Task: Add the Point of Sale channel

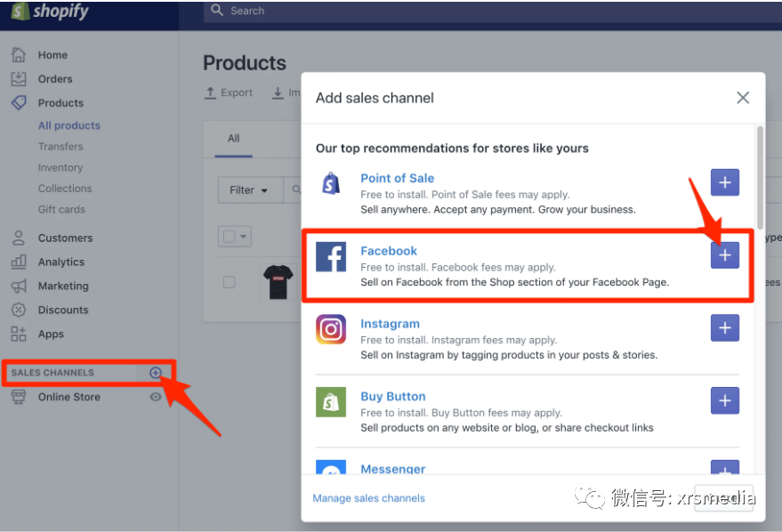Action: [724, 182]
